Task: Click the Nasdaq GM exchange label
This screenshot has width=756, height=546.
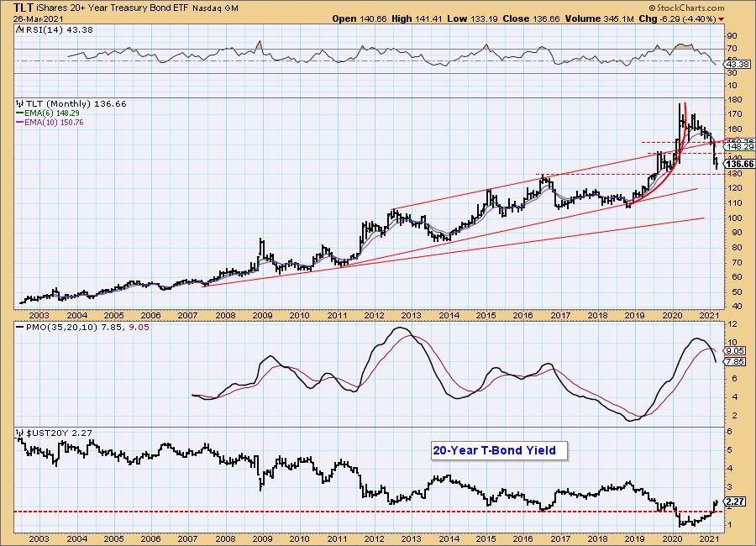Action: click(x=215, y=8)
